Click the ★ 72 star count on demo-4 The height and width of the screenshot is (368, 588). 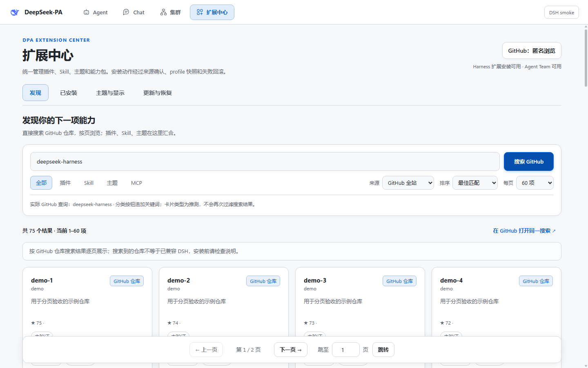pyautogui.click(x=447, y=323)
